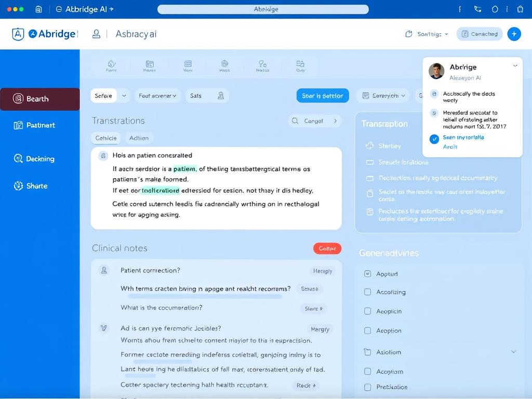Click the Arolit link in the popup
Image resolution: width=532 pixels, height=399 pixels.
450,147
